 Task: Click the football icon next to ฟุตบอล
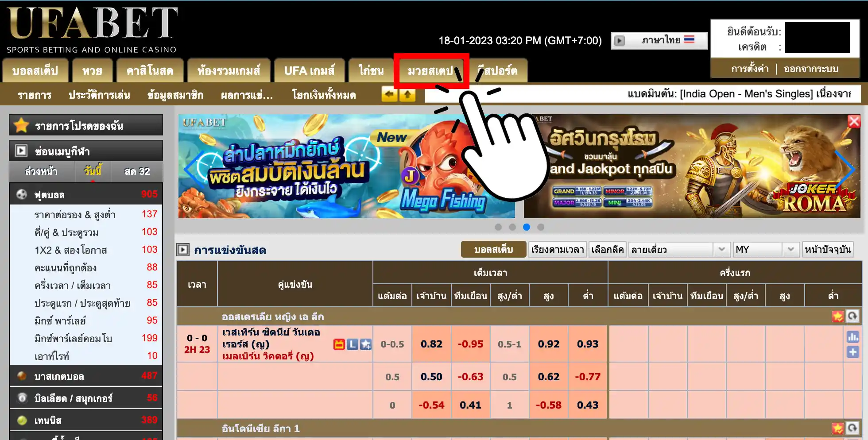(x=21, y=194)
